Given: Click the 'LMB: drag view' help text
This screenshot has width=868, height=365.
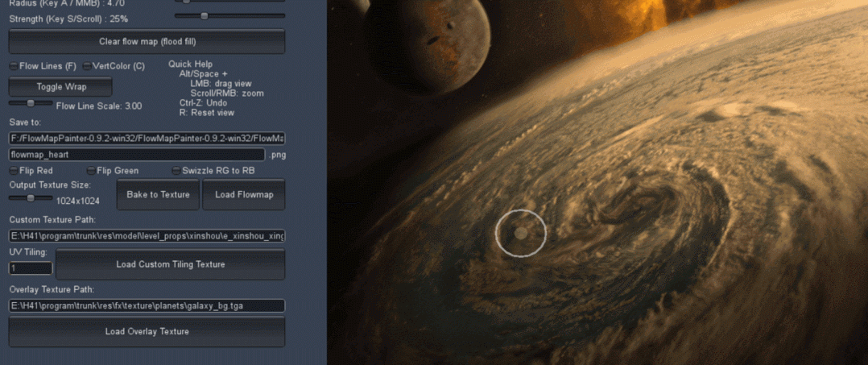Looking at the screenshot, I should [x=221, y=84].
